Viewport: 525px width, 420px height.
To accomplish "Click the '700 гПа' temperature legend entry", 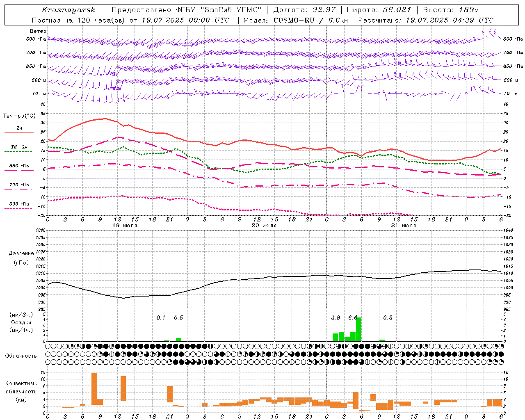I will (19, 185).
